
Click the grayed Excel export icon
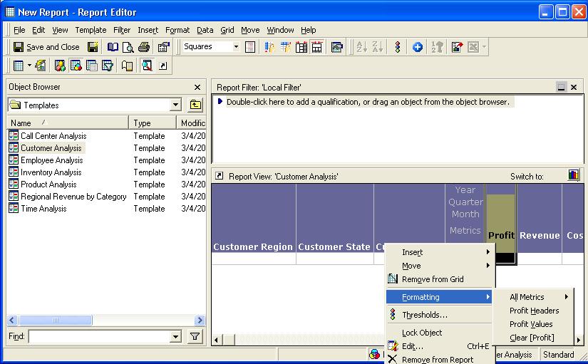click(x=473, y=47)
